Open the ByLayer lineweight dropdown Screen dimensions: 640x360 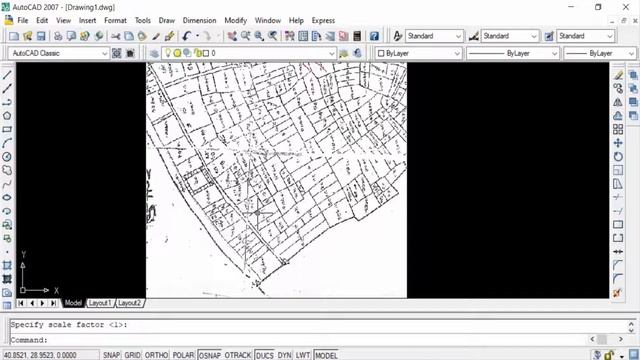tap(600, 53)
